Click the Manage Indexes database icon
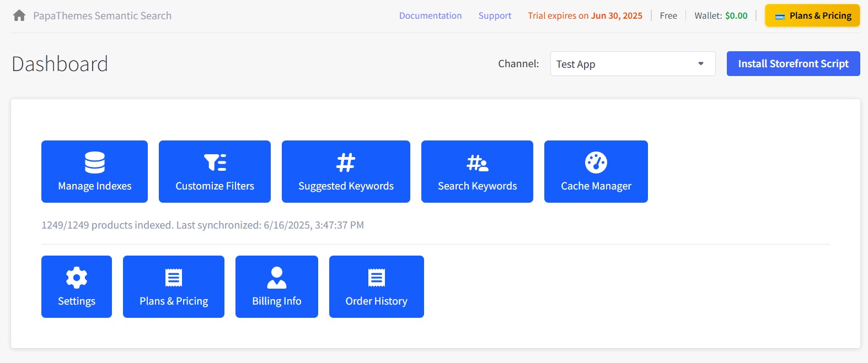This screenshot has height=363, width=868. coord(95,162)
